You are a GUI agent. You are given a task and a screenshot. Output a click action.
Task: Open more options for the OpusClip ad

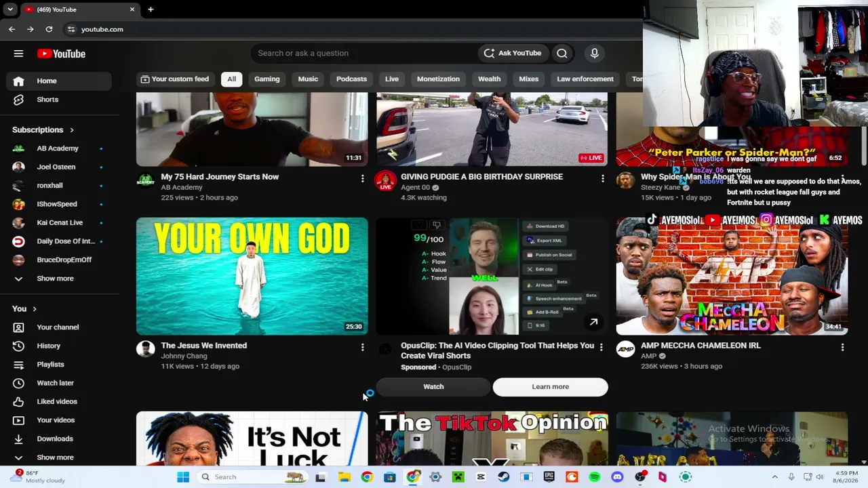(x=601, y=348)
